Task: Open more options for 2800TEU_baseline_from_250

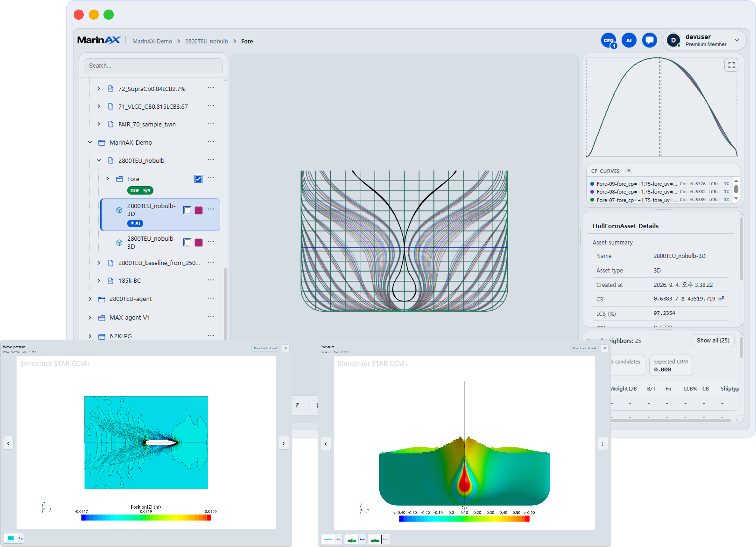Action: click(211, 262)
